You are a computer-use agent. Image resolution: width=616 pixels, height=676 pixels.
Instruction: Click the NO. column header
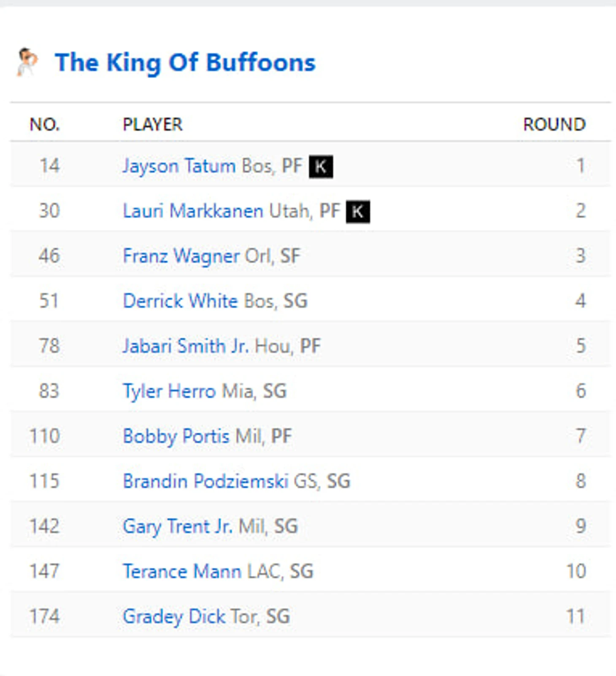[45, 125]
